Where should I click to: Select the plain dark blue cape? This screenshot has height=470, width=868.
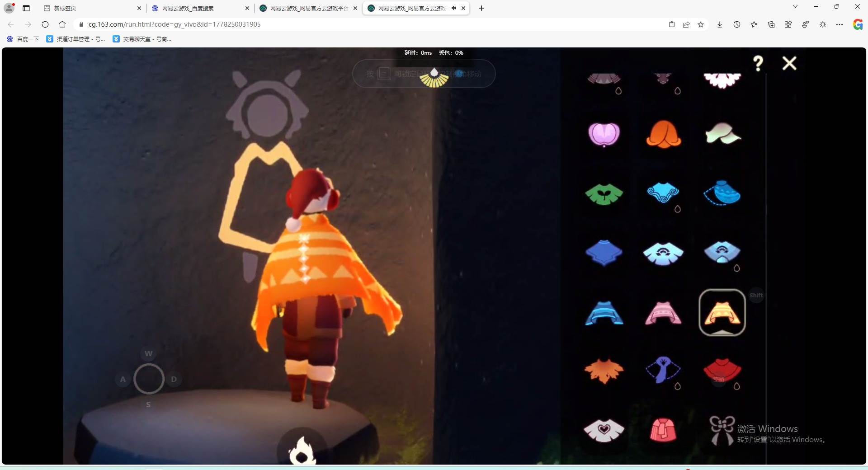coord(604,253)
